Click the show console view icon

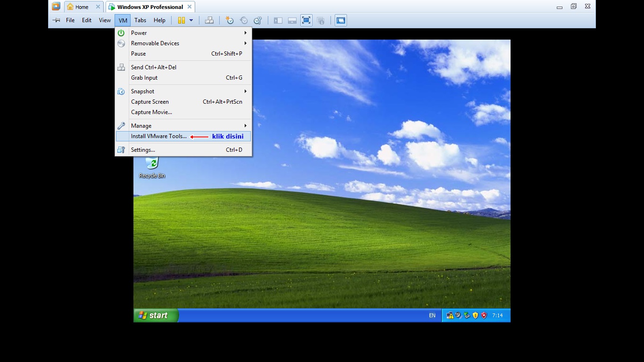(340, 20)
